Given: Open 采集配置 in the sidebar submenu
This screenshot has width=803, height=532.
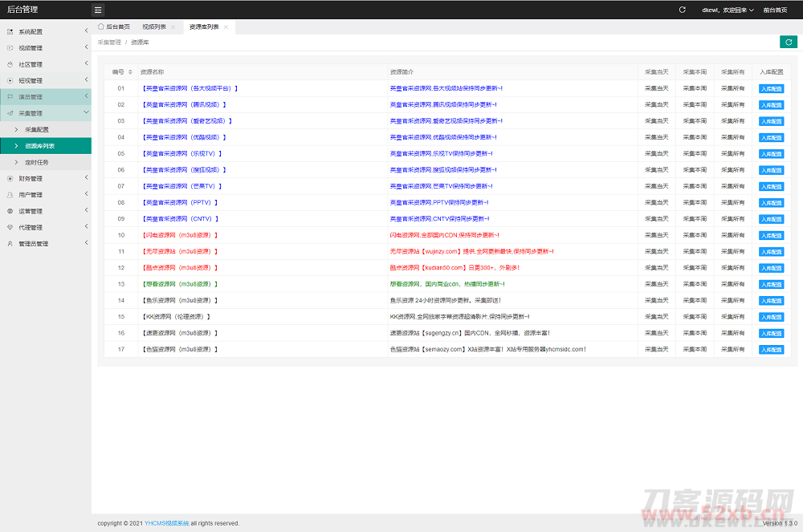Looking at the screenshot, I should click(x=37, y=130).
